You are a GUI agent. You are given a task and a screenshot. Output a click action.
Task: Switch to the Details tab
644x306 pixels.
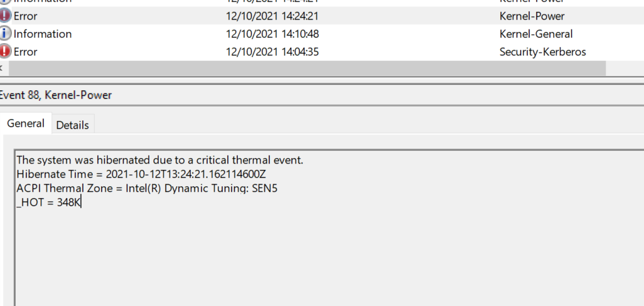pyautogui.click(x=72, y=125)
